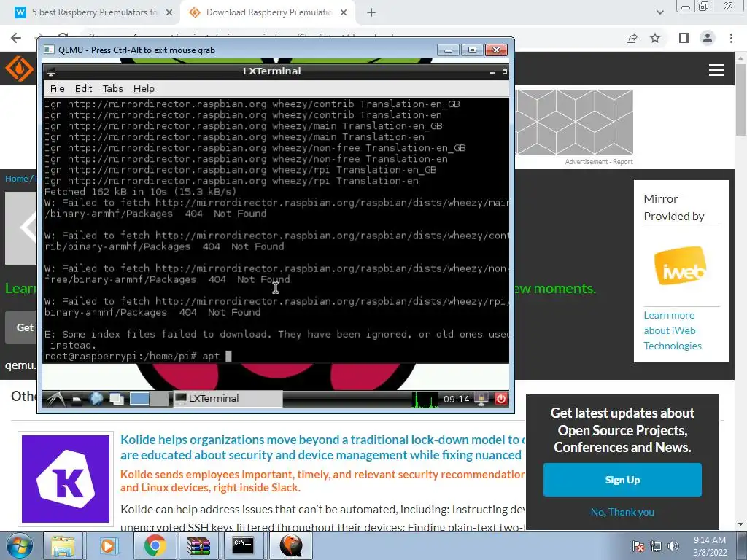Open the screen lock icon in LXDE panel
The height and width of the screenshot is (560, 747).
pos(481,399)
